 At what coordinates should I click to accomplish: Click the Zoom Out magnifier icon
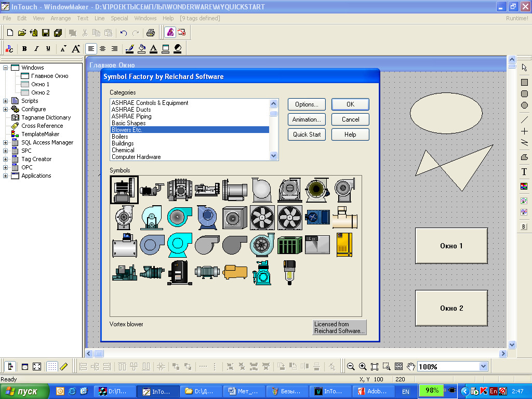[351, 366]
